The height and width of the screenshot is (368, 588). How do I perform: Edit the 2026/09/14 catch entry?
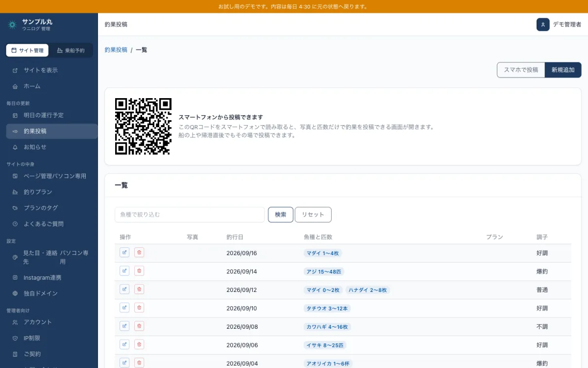[x=124, y=271]
